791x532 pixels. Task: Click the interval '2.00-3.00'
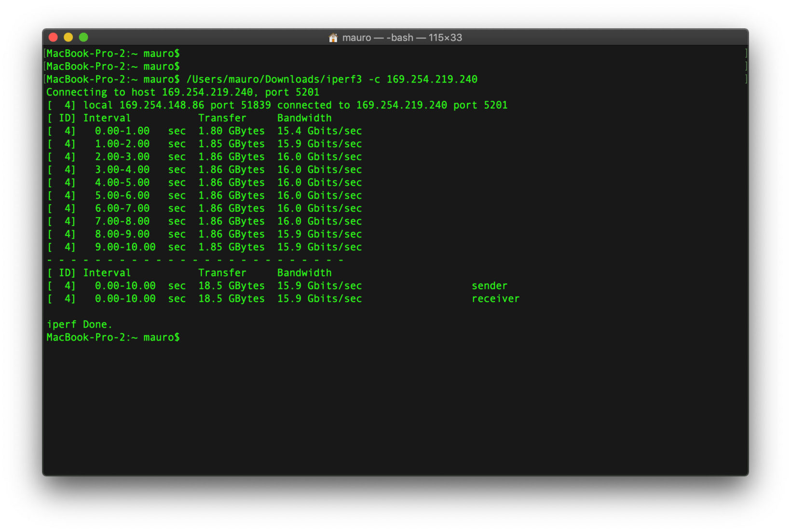122,157
